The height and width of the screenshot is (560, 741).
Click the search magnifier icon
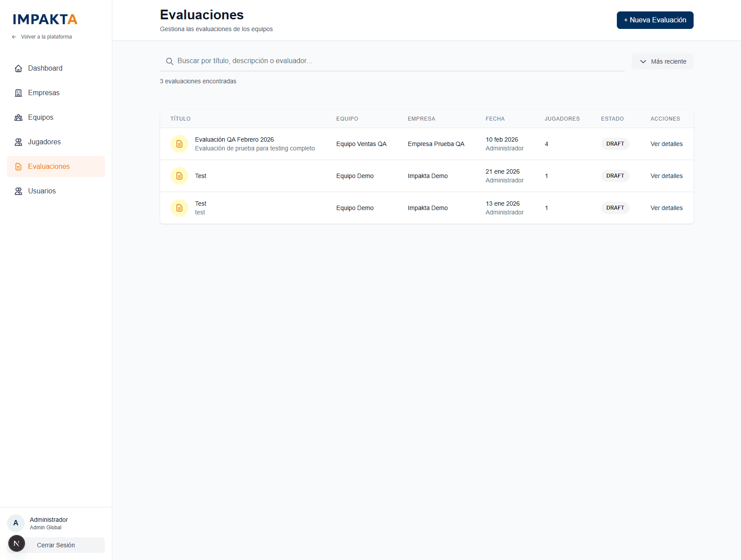169,61
